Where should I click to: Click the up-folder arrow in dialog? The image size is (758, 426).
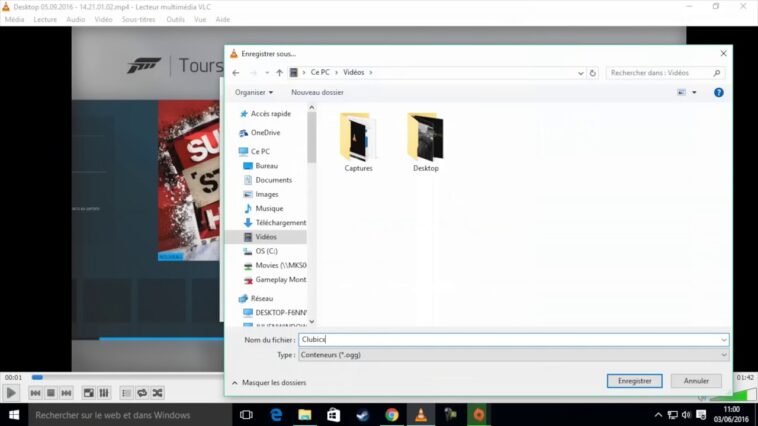click(279, 73)
